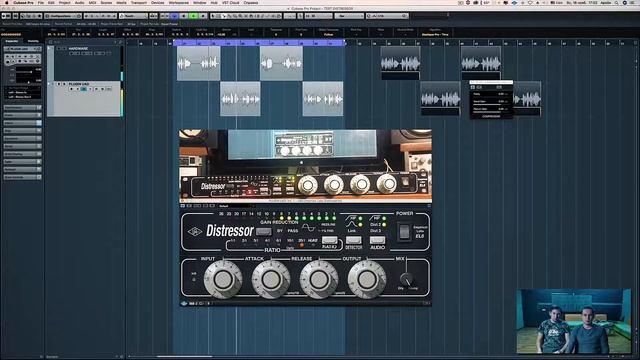Expand the Quick Controls section in the Inspector

22,177
